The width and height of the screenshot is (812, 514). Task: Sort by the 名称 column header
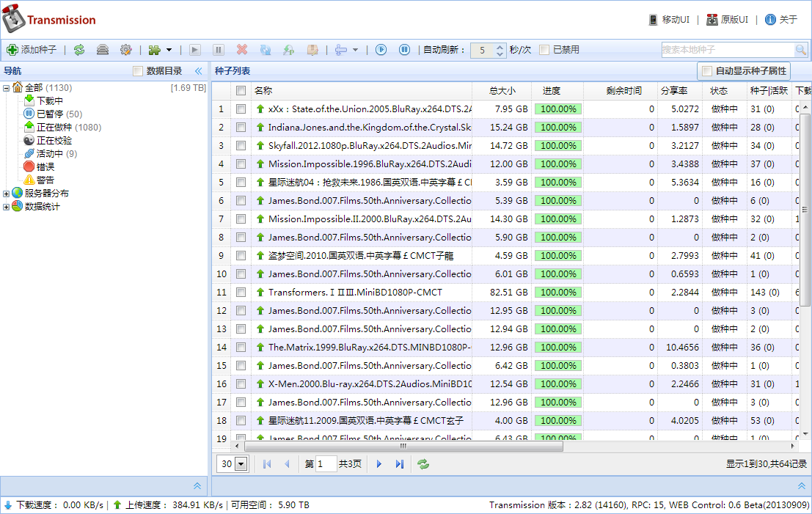pyautogui.click(x=362, y=91)
